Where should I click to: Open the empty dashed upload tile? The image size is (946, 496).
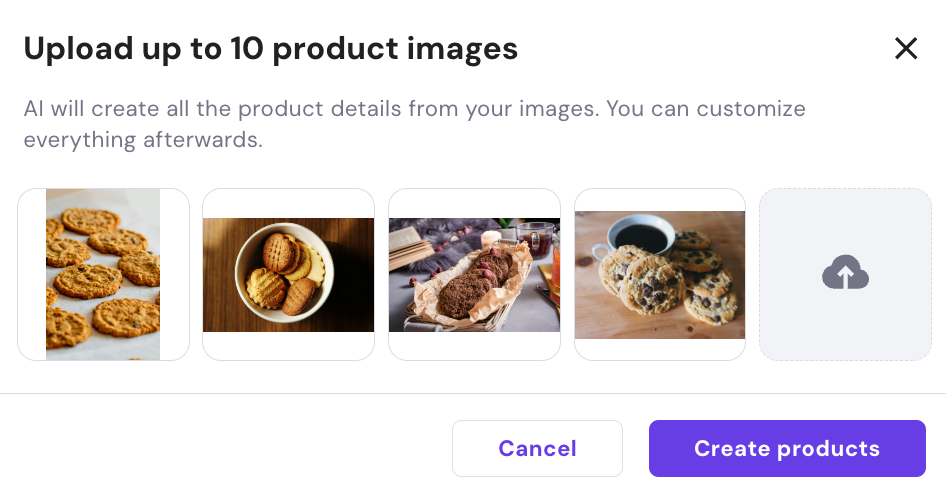(x=845, y=274)
